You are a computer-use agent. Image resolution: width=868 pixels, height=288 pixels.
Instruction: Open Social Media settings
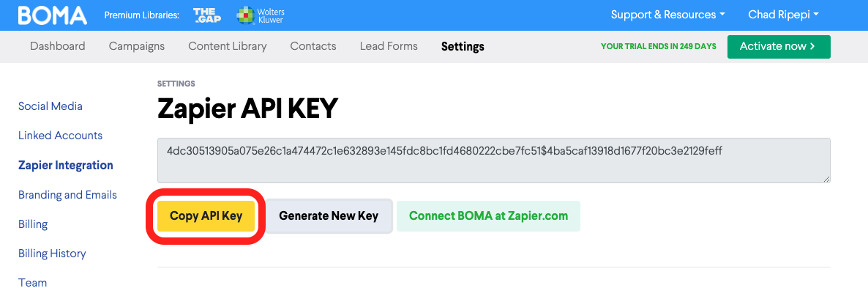point(50,106)
